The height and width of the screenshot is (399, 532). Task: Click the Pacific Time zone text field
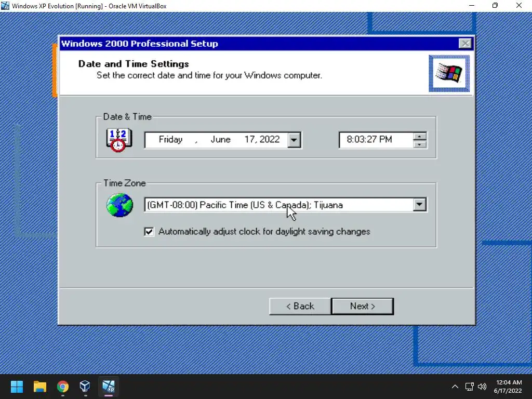tap(279, 205)
